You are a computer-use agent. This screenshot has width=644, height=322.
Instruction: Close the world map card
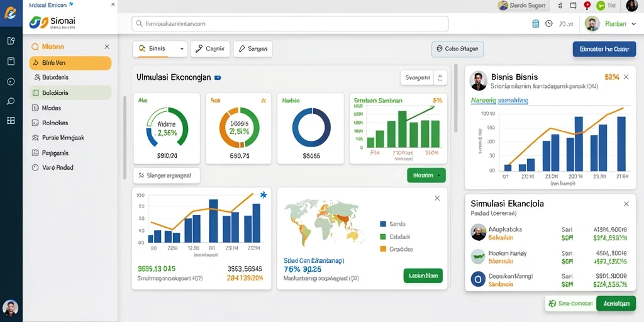tap(437, 198)
